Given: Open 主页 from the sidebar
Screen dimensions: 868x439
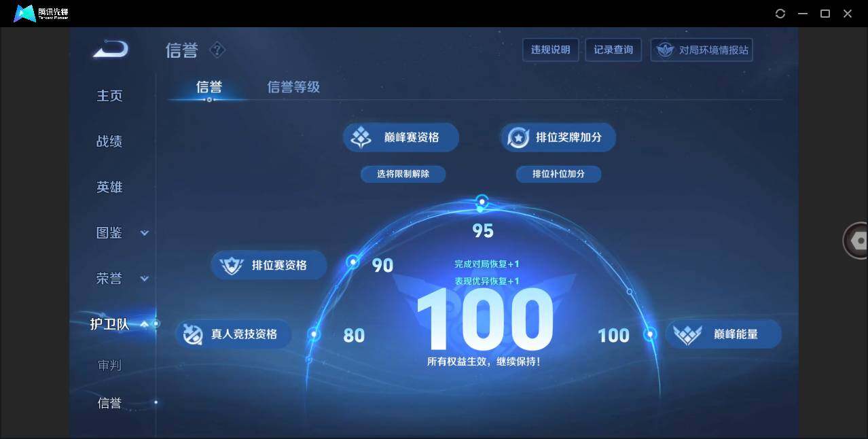Looking at the screenshot, I should coord(109,95).
